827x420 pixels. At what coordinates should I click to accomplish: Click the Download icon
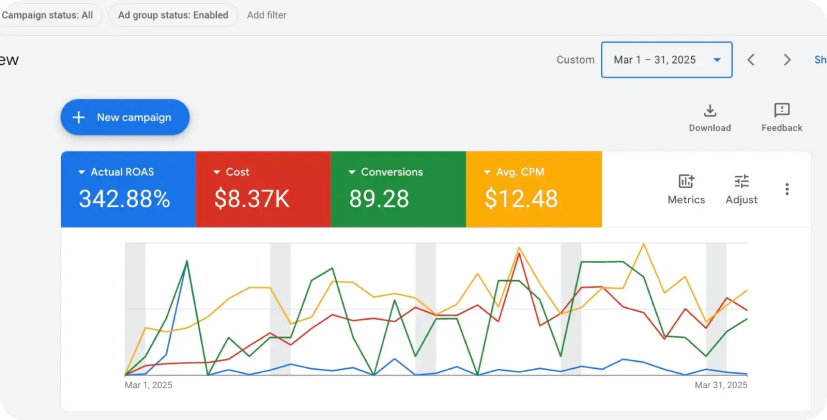click(x=709, y=111)
